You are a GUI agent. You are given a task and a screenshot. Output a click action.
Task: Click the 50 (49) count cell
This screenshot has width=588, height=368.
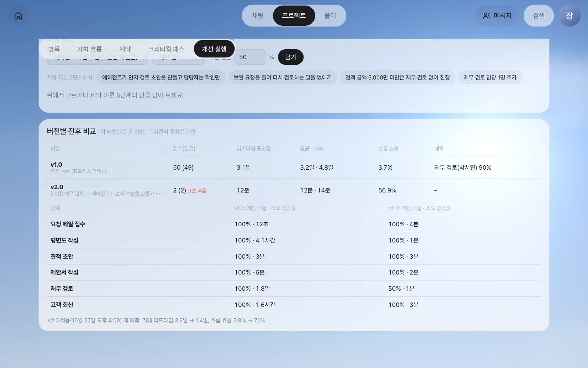pyautogui.click(x=183, y=167)
